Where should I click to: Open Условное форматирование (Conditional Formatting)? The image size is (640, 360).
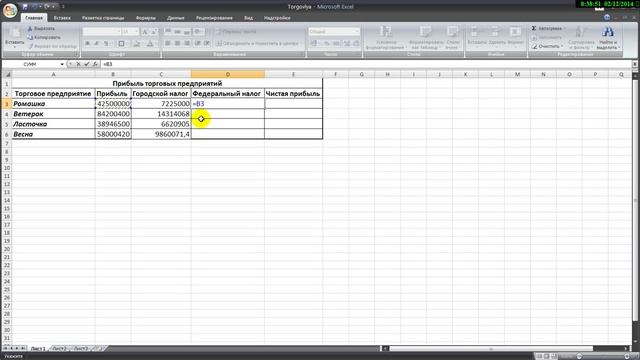(386, 38)
